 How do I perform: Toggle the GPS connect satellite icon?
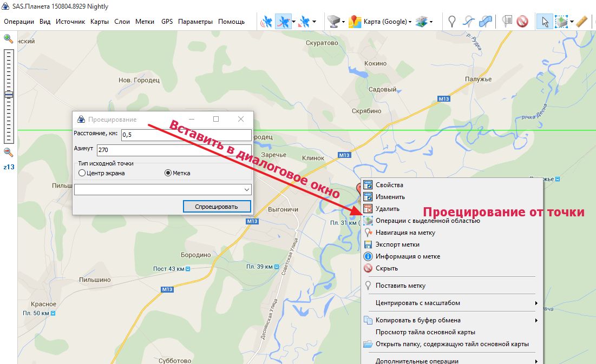(x=266, y=22)
